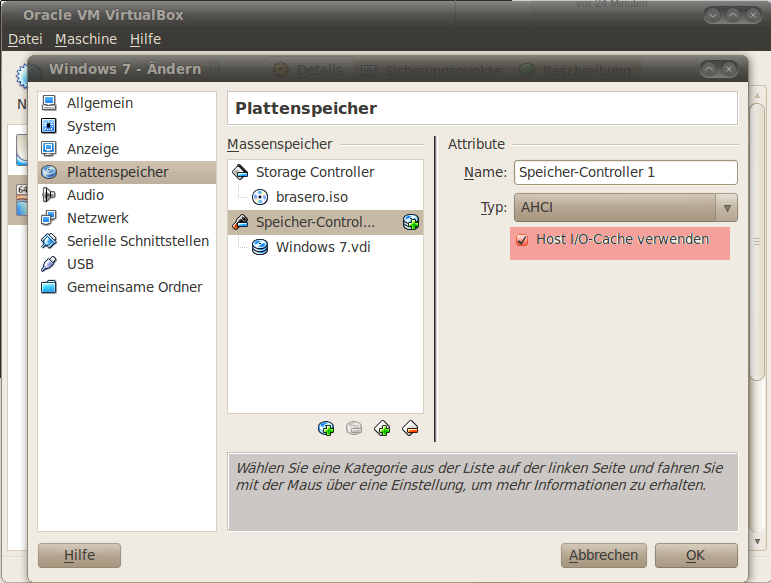
Task: Click the System chip icon
Action: 49,126
